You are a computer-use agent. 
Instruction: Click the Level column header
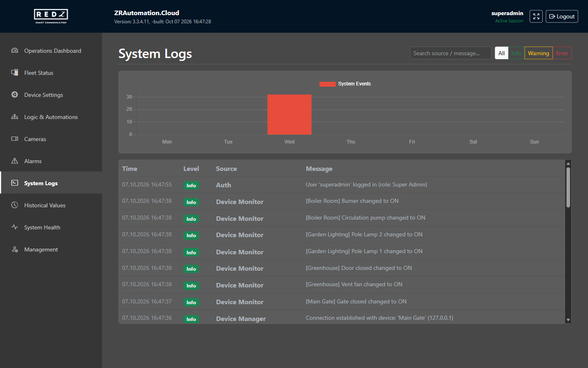point(191,168)
